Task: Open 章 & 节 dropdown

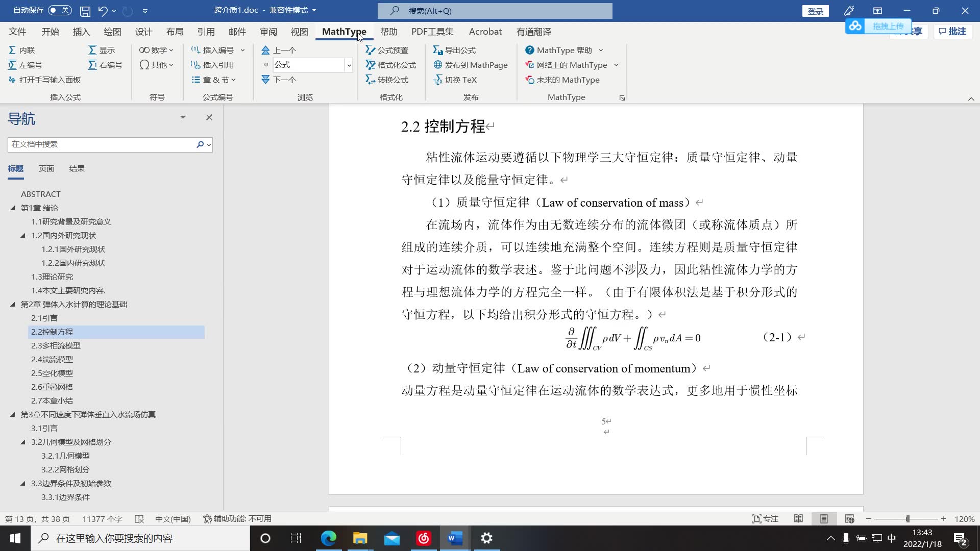Action: pos(213,80)
